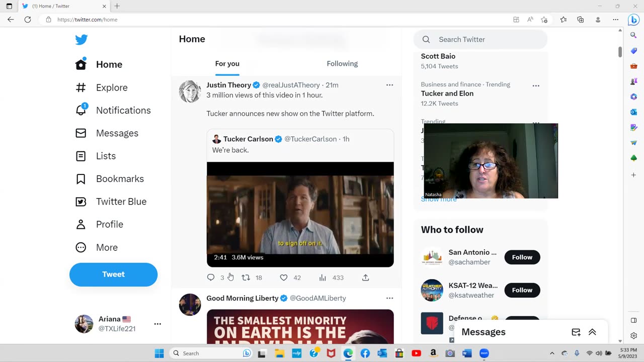644x362 pixels.
Task: Open the San Antonio chamber avatar
Action: (x=432, y=257)
